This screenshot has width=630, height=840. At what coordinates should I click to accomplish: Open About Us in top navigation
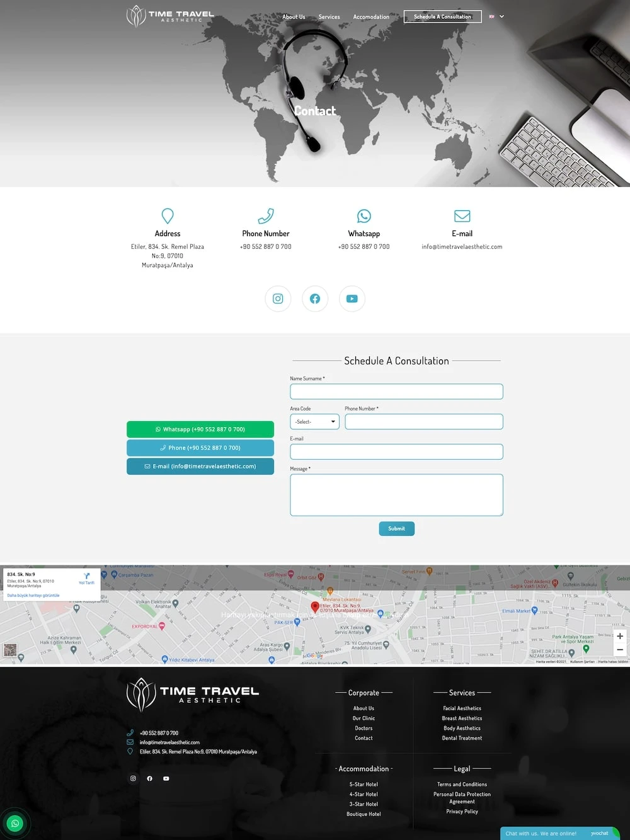pos(294,17)
